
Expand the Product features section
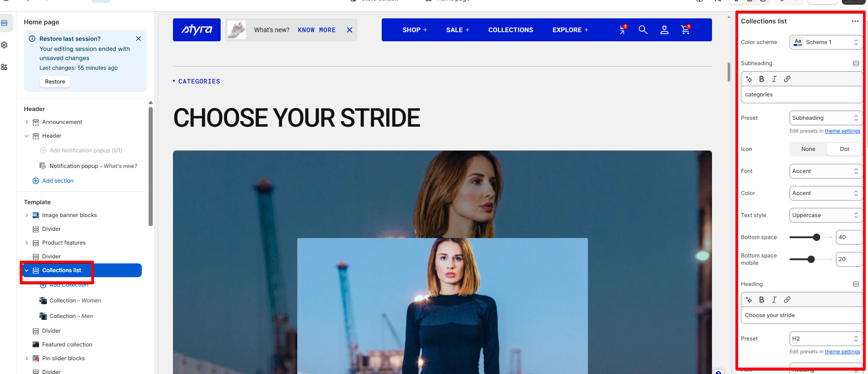(x=27, y=243)
